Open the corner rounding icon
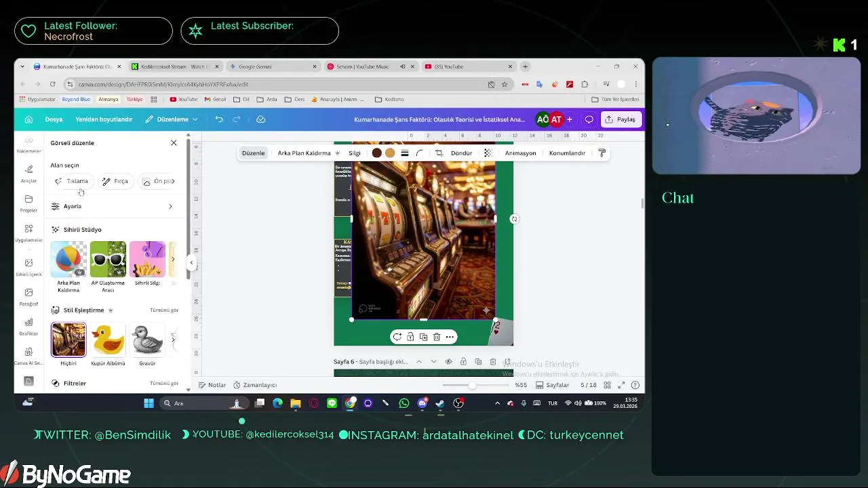The width and height of the screenshot is (868, 488). tap(420, 153)
